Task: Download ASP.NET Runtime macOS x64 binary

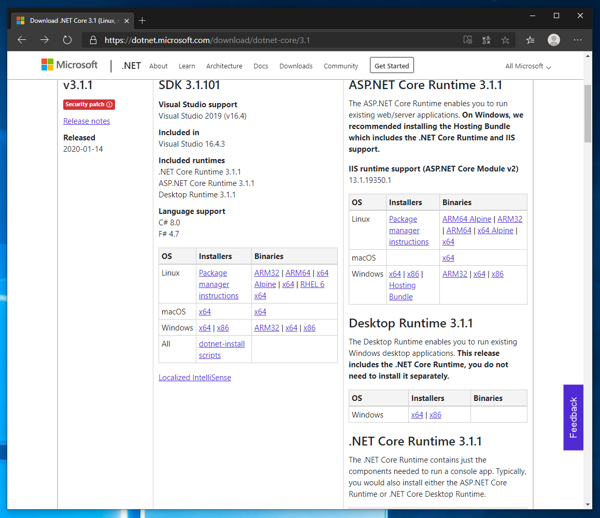Action: tap(448, 258)
